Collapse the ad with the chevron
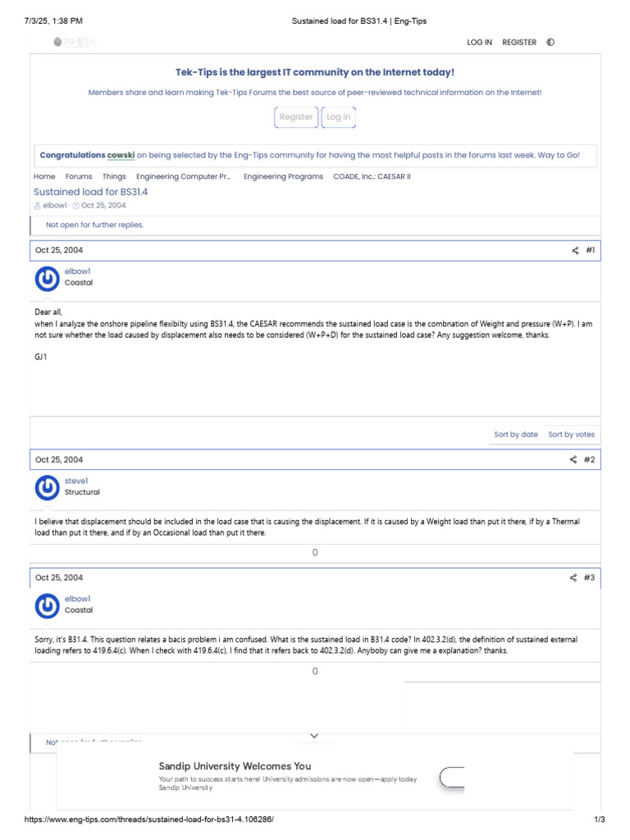 click(x=314, y=736)
